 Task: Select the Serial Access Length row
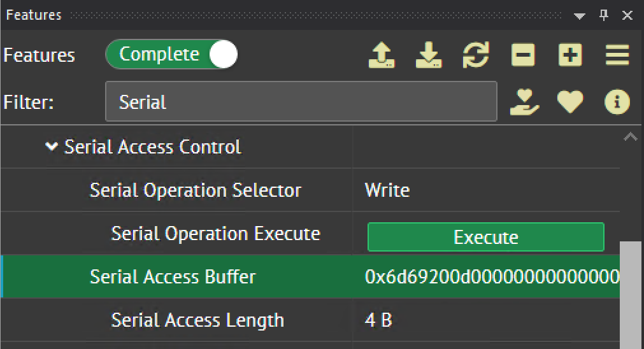pyautogui.click(x=197, y=320)
